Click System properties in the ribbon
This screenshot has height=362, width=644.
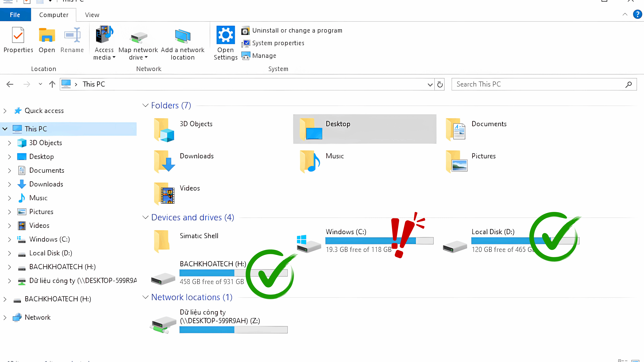pyautogui.click(x=273, y=43)
